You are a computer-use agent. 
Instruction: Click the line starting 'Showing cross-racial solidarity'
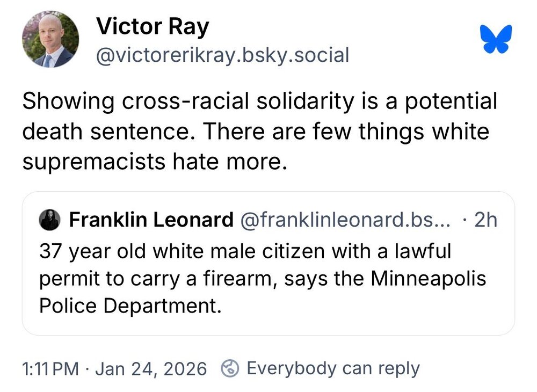[260, 101]
